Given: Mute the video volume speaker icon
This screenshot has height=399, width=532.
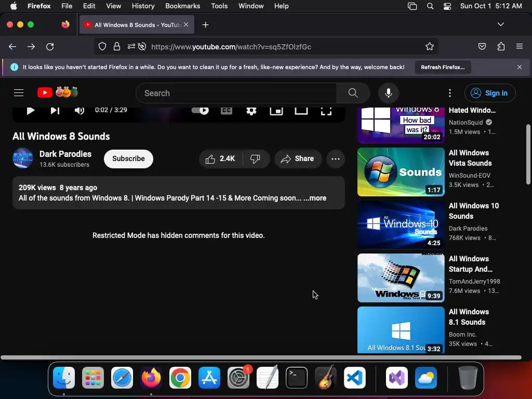Looking at the screenshot, I should (x=79, y=111).
